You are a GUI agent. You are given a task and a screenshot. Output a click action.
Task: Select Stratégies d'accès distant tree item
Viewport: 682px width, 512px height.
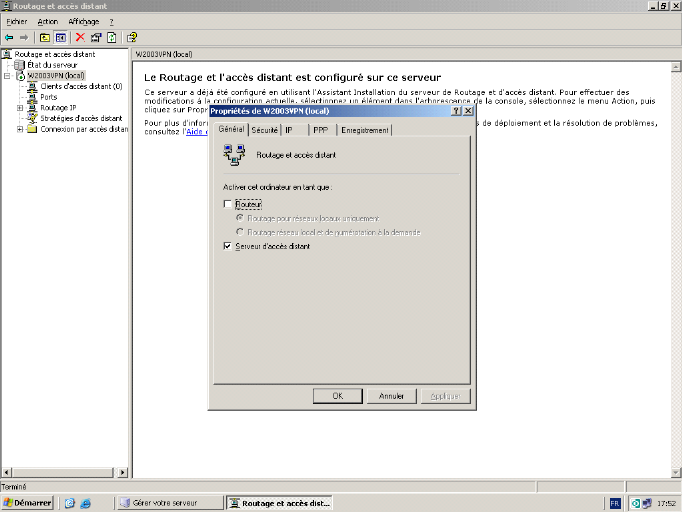[x=81, y=118]
